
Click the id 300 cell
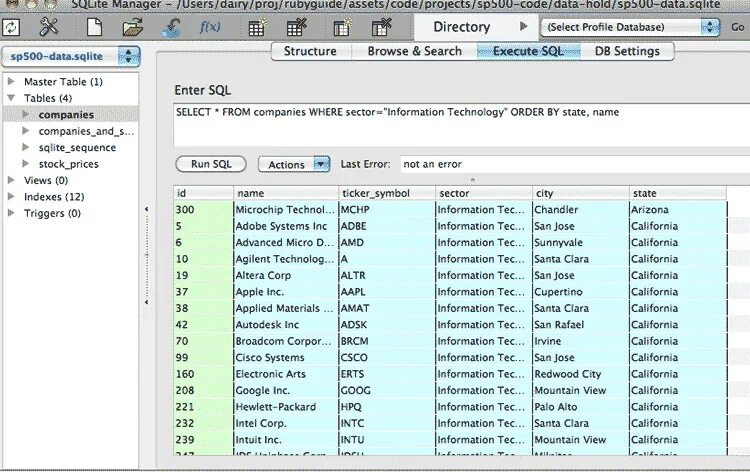[203, 209]
